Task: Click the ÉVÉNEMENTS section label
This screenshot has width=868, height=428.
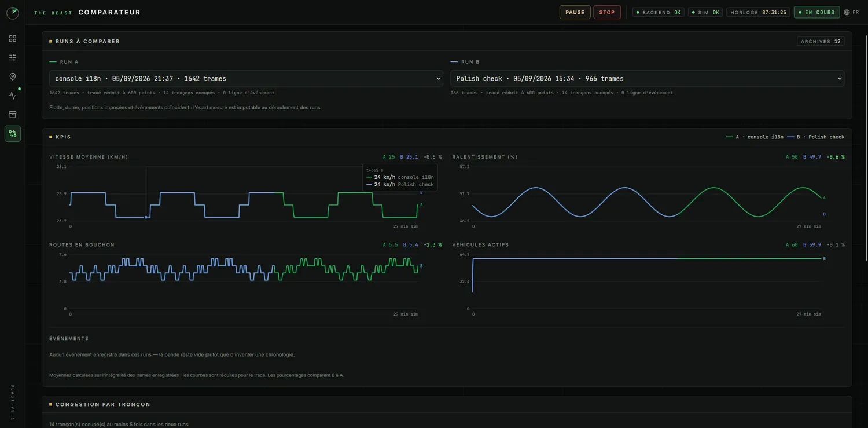Action: (69, 339)
